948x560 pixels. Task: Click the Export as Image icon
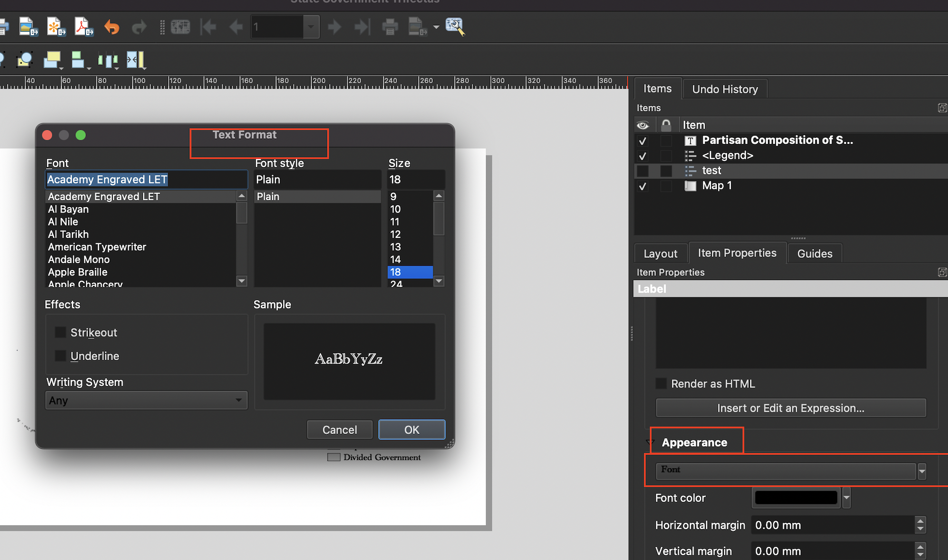[28, 26]
